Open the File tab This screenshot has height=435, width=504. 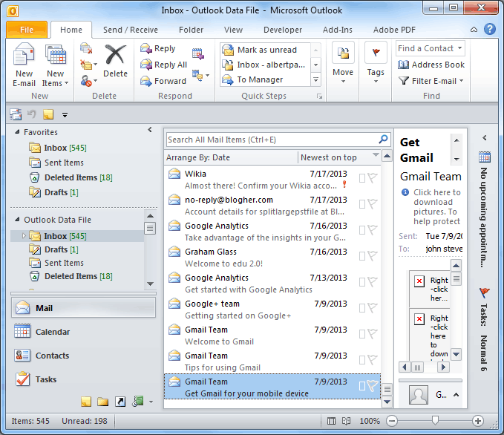(x=27, y=30)
